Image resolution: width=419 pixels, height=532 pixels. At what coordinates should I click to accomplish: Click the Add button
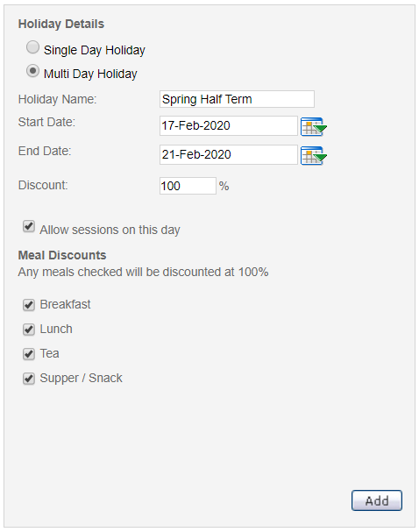click(377, 500)
